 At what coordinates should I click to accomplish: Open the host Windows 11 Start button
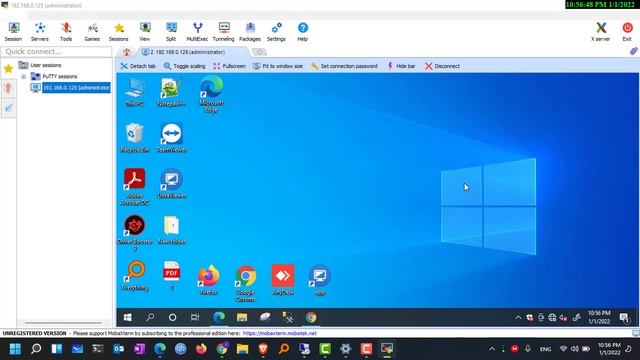pos(16,349)
